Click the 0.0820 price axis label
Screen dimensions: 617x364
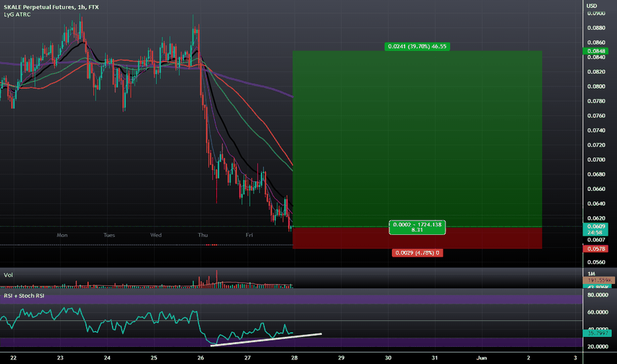click(596, 71)
